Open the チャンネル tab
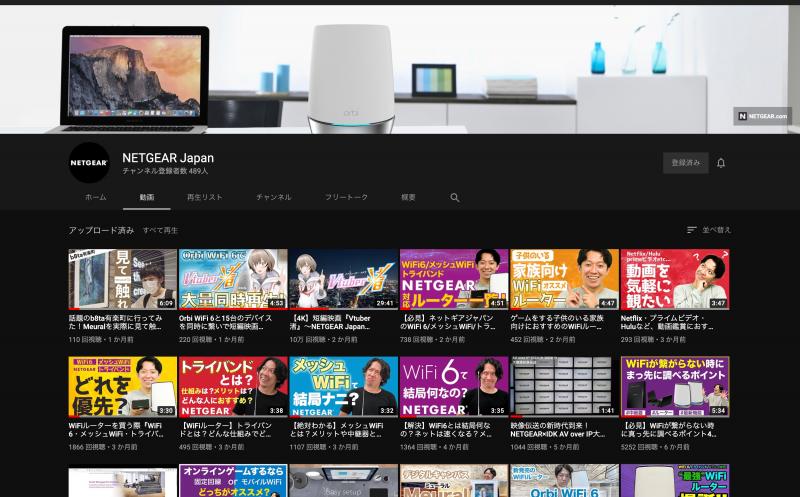Screen dimensions: 800x497 tap(273, 197)
